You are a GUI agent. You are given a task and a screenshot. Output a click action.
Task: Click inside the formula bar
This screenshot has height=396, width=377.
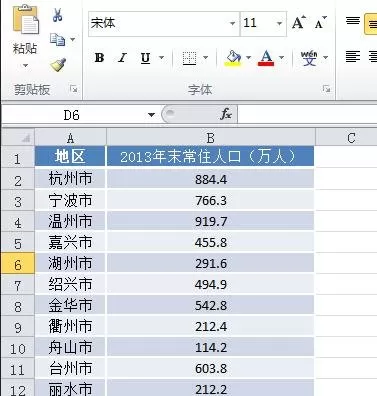pos(307,115)
